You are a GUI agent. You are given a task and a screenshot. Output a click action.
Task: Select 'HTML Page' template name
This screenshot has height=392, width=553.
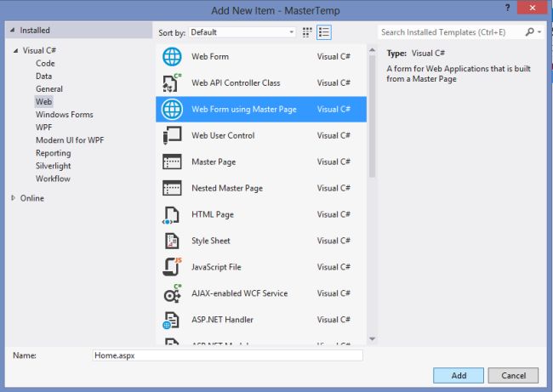(x=213, y=214)
